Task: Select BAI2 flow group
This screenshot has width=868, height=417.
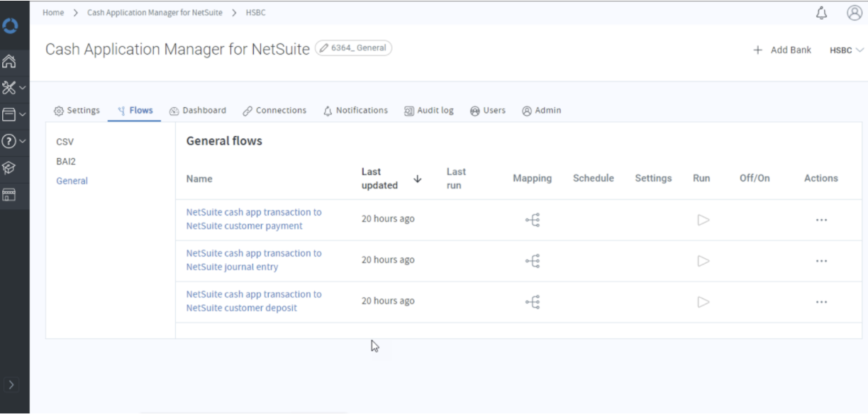Action: 66,161
